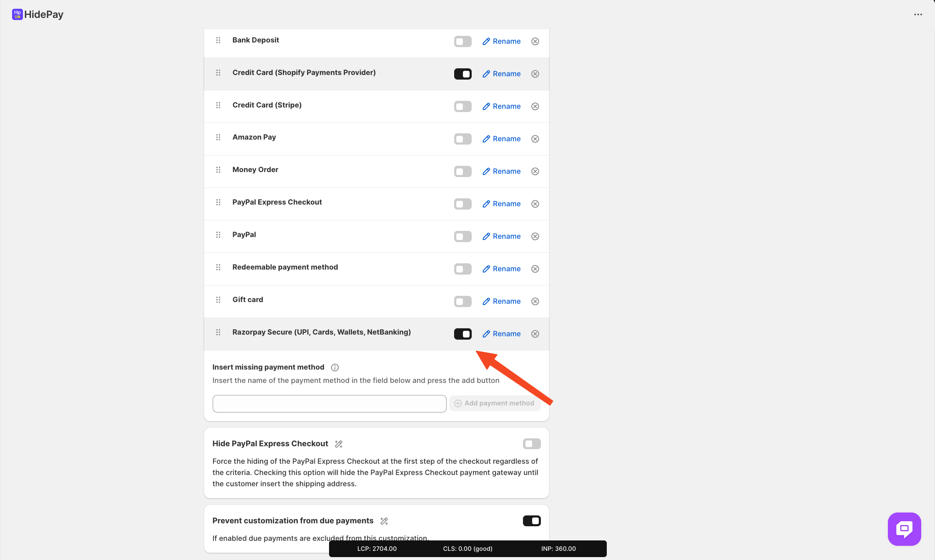
Task: Click the remove icon for Gift card
Action: [x=535, y=301]
